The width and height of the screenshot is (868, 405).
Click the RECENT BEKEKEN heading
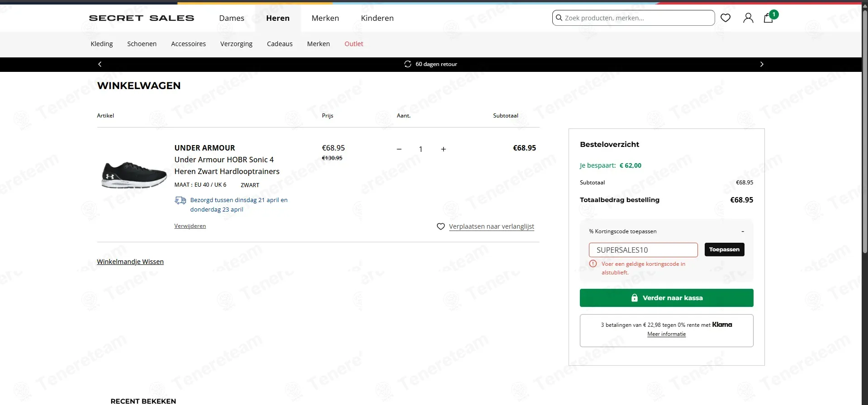[x=143, y=401]
